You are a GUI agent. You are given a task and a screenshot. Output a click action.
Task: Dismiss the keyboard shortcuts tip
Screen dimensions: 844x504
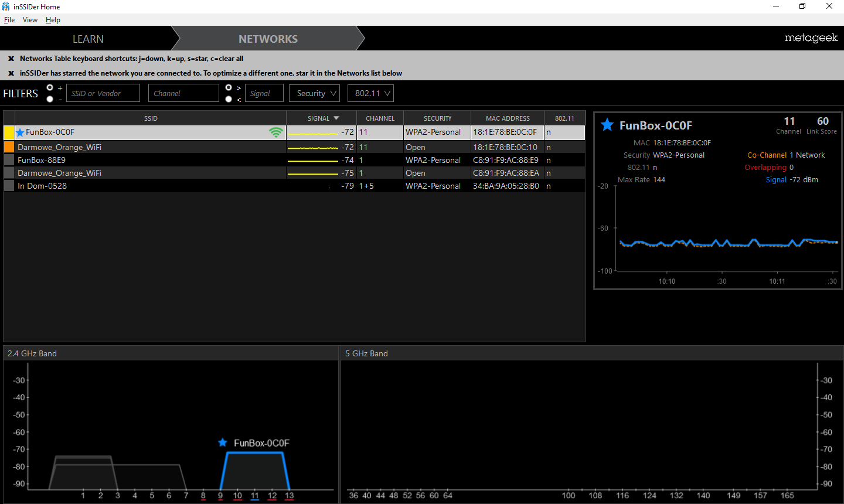click(11, 59)
